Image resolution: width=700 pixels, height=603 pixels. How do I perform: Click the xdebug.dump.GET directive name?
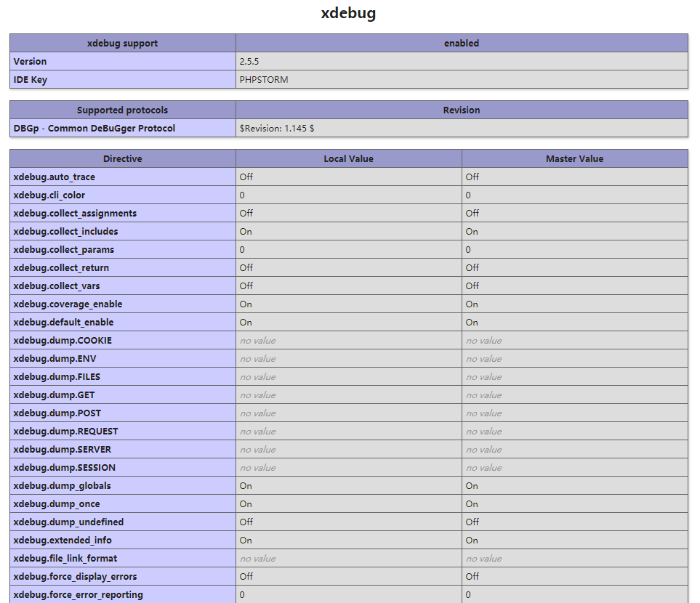click(54, 395)
